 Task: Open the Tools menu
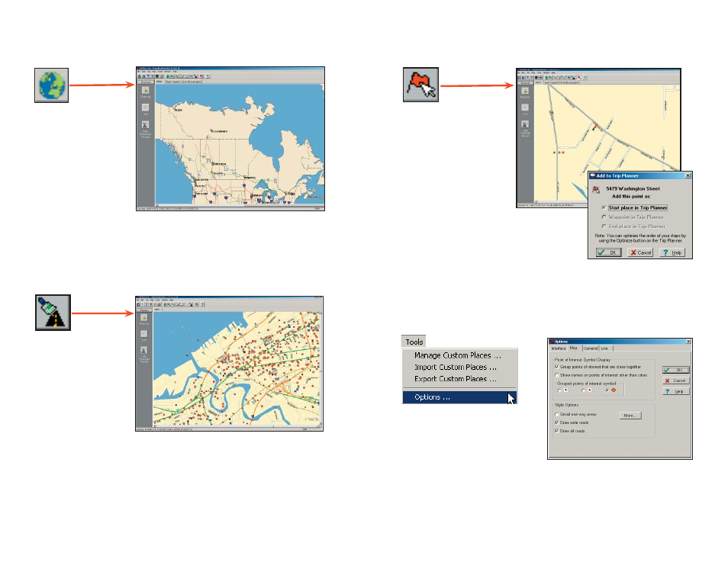[414, 342]
